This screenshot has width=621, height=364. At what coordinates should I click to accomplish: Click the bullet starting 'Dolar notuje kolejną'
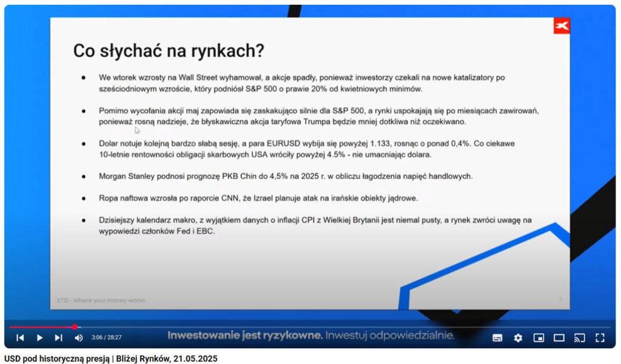point(307,149)
